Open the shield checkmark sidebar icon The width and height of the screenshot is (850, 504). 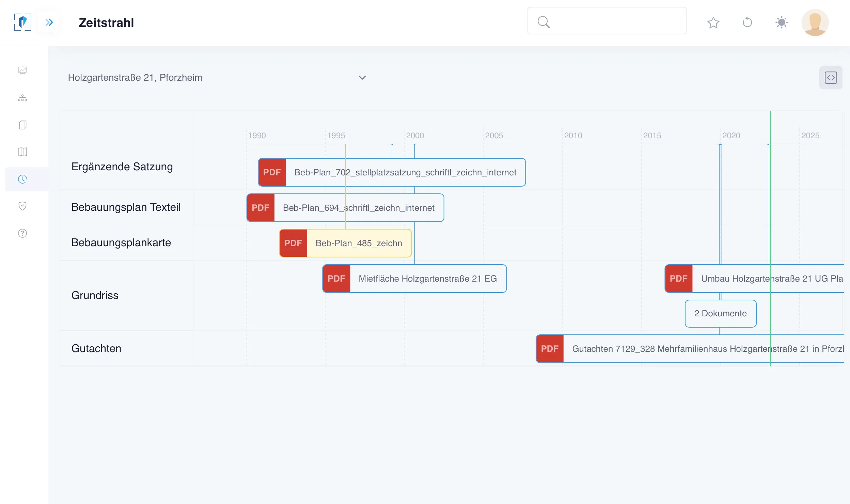click(x=22, y=206)
